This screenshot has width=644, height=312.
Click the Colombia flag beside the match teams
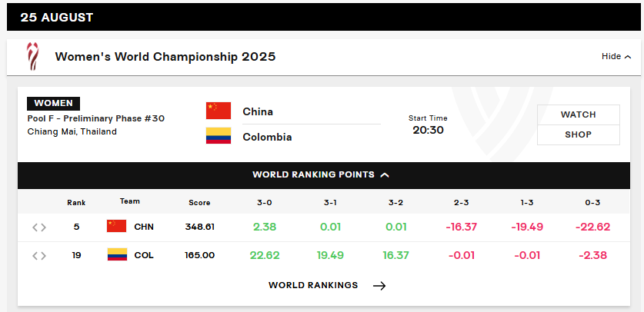click(x=219, y=136)
